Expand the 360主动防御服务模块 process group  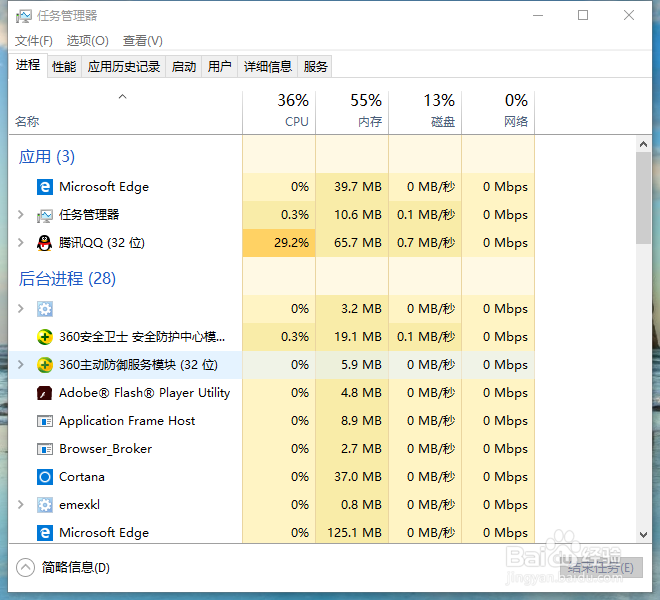21,365
